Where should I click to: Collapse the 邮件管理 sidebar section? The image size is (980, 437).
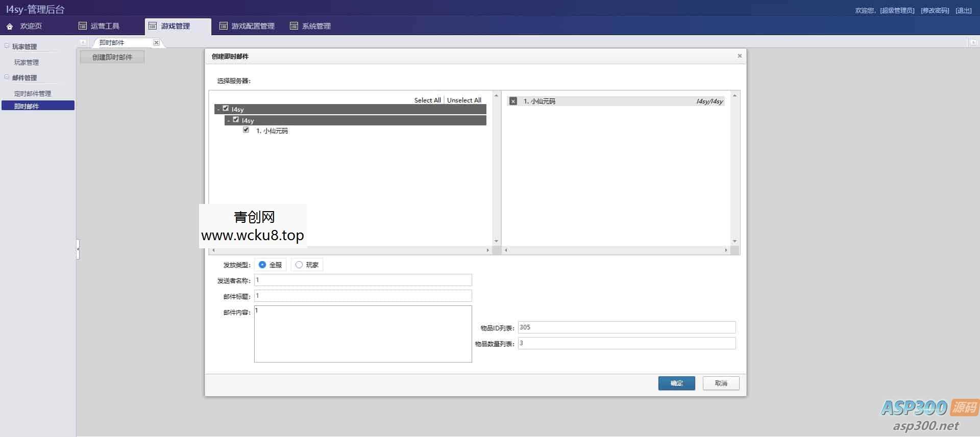point(7,78)
